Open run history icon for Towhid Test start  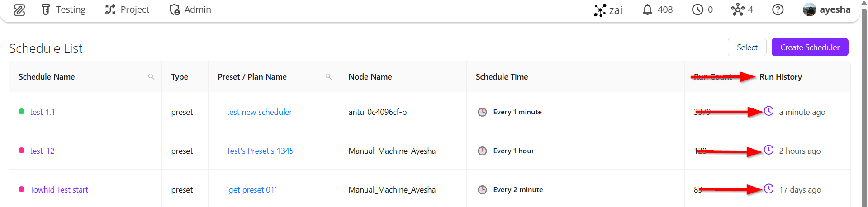tap(768, 189)
